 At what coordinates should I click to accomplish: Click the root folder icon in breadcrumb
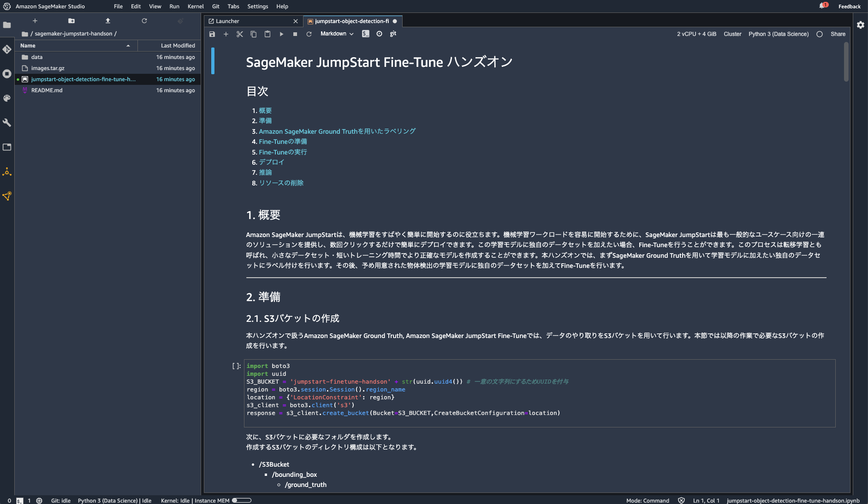(25, 34)
